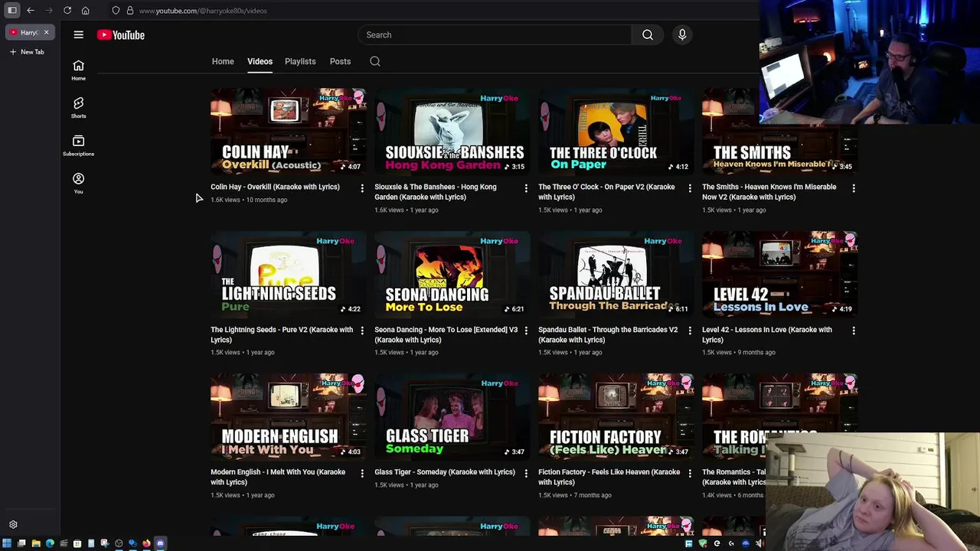This screenshot has width=980, height=551.
Task: Open Colin Hay Overkill video title link
Action: (275, 187)
